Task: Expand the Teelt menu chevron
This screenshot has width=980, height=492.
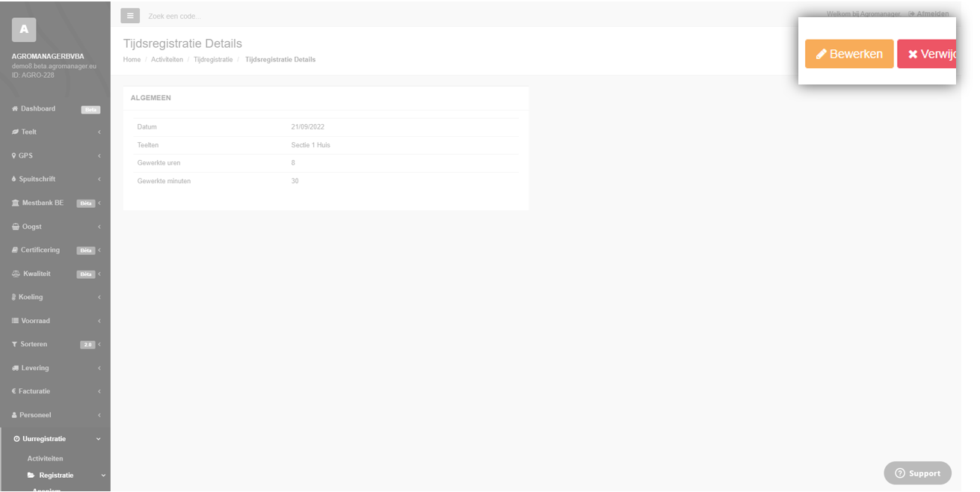Action: (x=99, y=132)
